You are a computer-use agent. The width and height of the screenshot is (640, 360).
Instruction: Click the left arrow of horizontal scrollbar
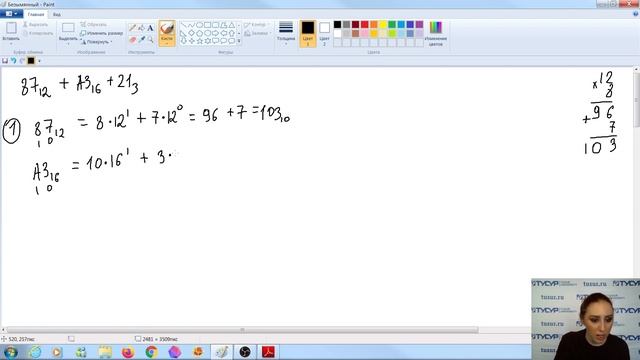click(x=3, y=330)
